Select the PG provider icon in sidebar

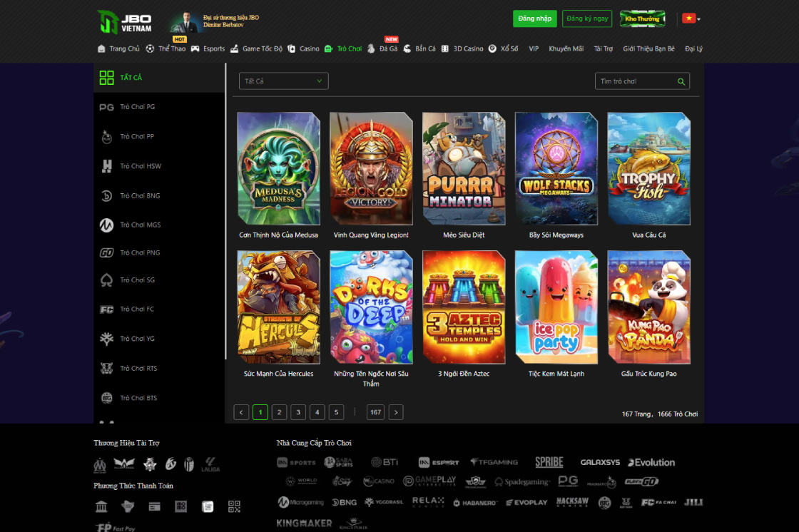(106, 107)
